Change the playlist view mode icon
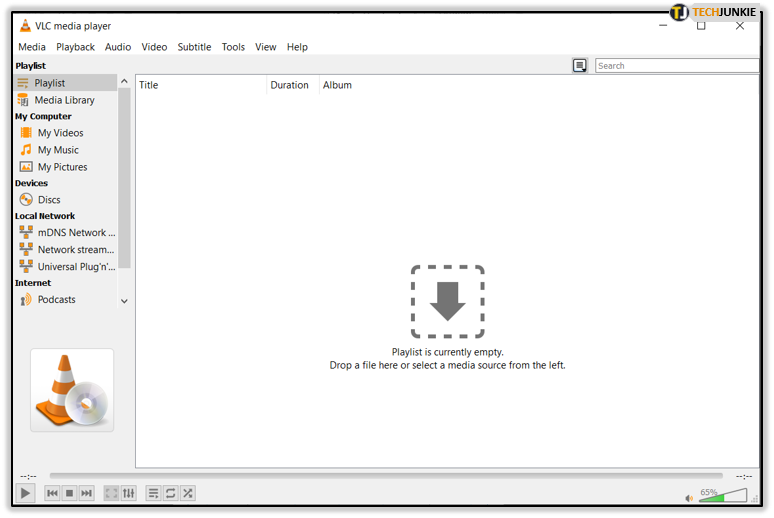774x518 pixels. 579,66
